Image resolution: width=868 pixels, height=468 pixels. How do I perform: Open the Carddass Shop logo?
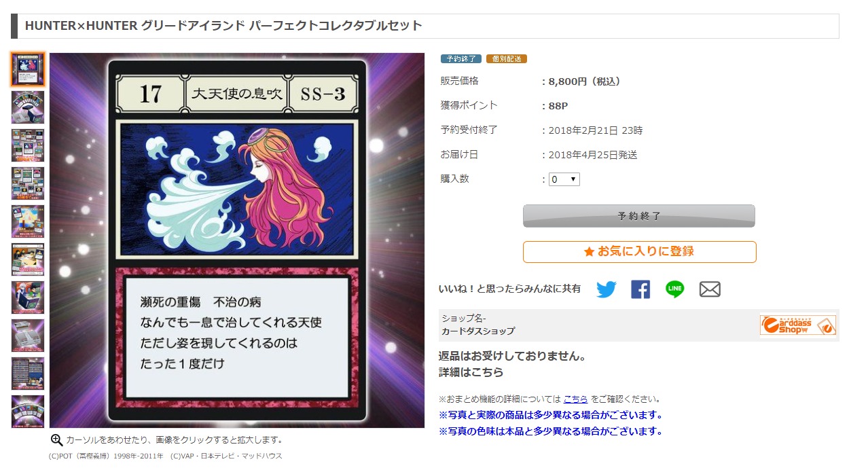coord(797,325)
